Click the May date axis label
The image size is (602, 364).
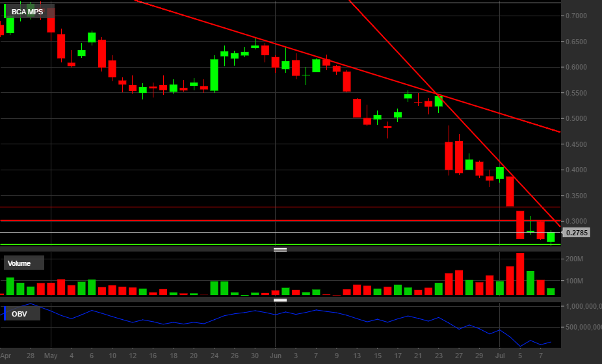pyautogui.click(x=51, y=356)
